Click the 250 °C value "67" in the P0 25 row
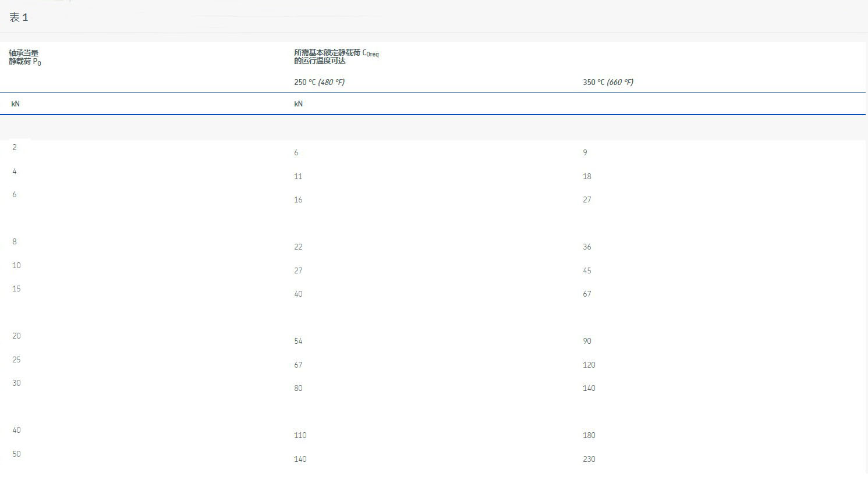Viewport: 868px width, 502px height. [298, 365]
